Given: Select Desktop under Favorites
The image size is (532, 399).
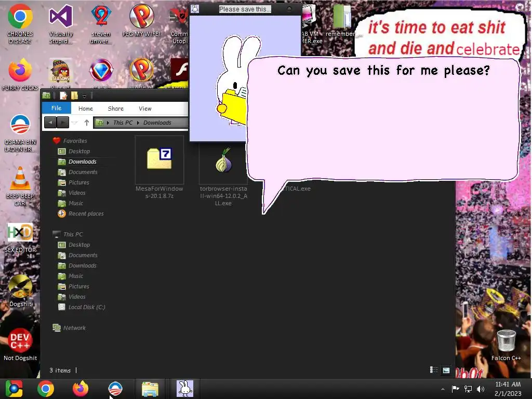Looking at the screenshot, I should click(x=79, y=151).
